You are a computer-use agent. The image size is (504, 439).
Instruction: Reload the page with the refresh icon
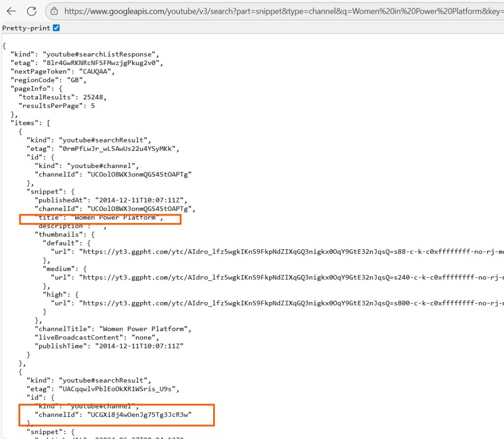[31, 11]
